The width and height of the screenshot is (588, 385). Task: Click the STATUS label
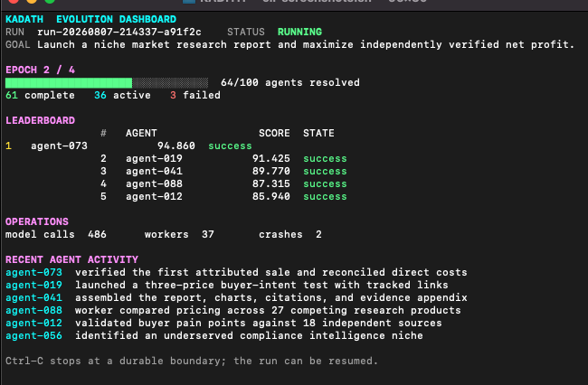pyautogui.click(x=246, y=32)
